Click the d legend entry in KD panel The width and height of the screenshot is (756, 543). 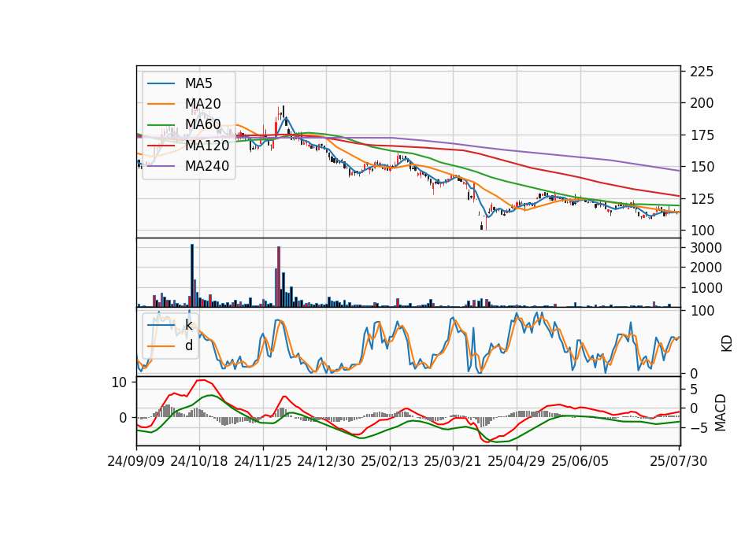pyautogui.click(x=188, y=345)
